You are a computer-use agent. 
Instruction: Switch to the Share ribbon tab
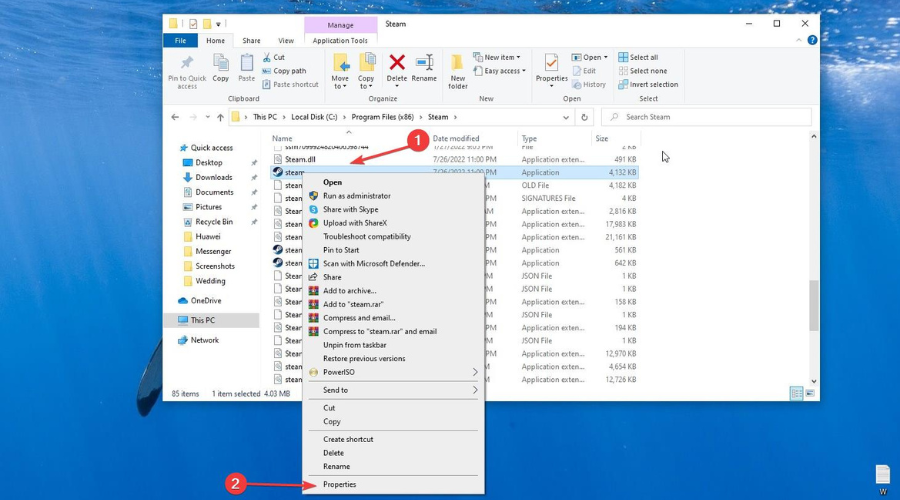click(251, 41)
